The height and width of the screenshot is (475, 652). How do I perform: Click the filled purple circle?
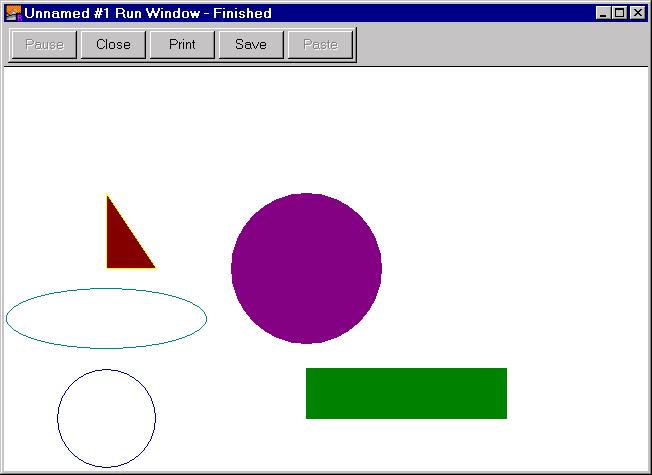pos(306,268)
